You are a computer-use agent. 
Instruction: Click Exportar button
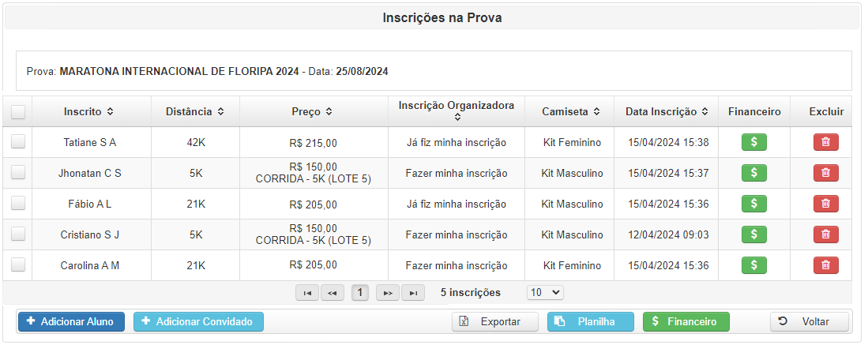tap(495, 322)
